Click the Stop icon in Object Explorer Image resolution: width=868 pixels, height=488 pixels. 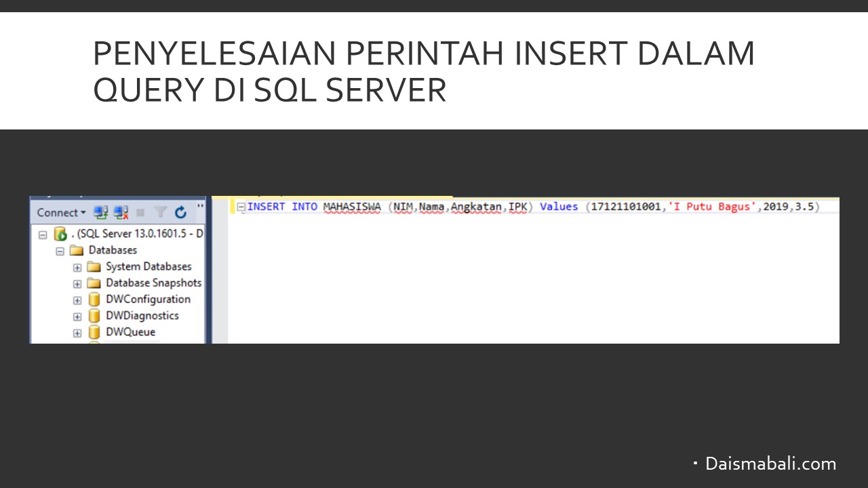(x=141, y=213)
